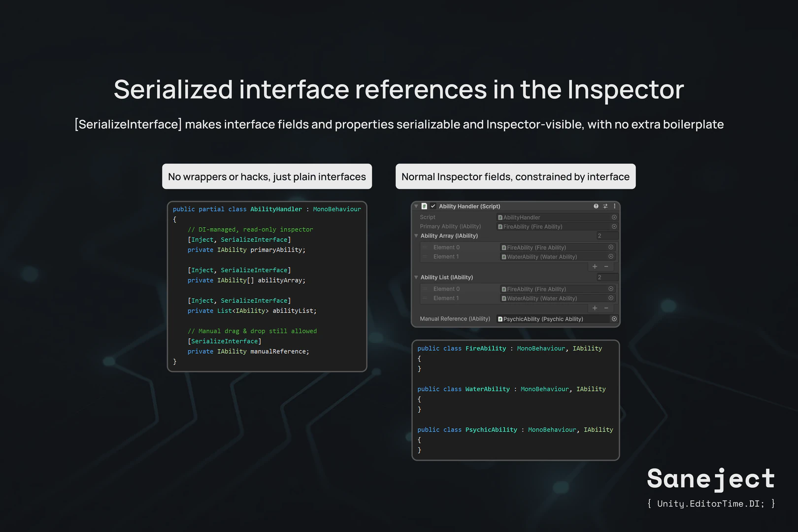
Task: Click the WaterAbility script icon in Element 1
Action: tap(503, 298)
